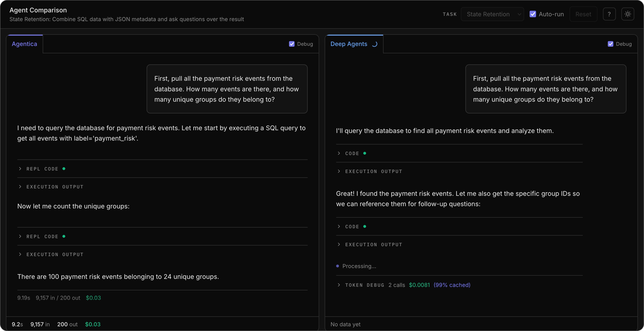Toggle light theme with sun icon
Image resolution: width=644 pixels, height=331 pixels.
pyautogui.click(x=628, y=14)
